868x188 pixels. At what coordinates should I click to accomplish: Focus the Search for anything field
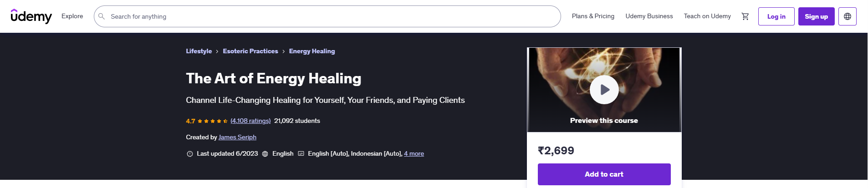coord(327,16)
